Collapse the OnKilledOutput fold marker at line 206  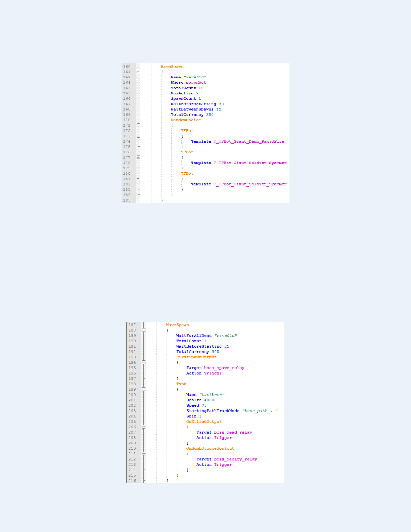click(144, 427)
